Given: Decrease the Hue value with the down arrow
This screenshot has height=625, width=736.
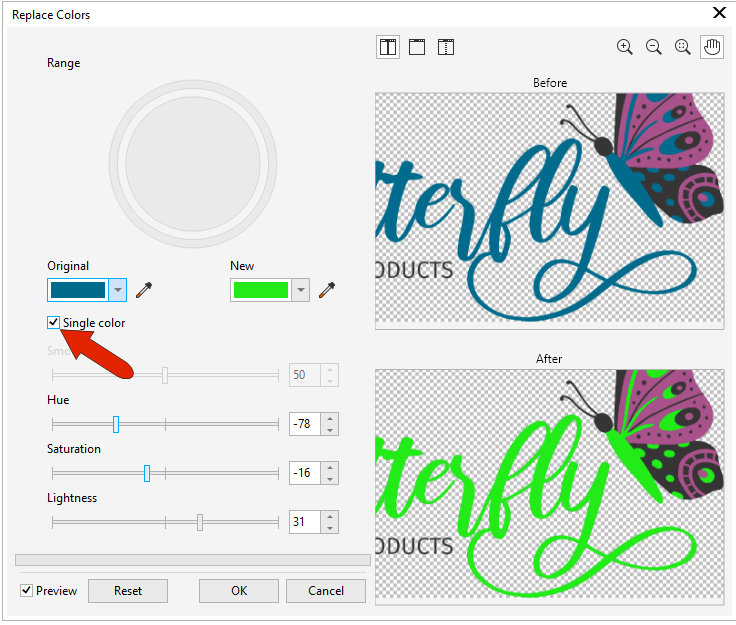Looking at the screenshot, I should point(330,430).
